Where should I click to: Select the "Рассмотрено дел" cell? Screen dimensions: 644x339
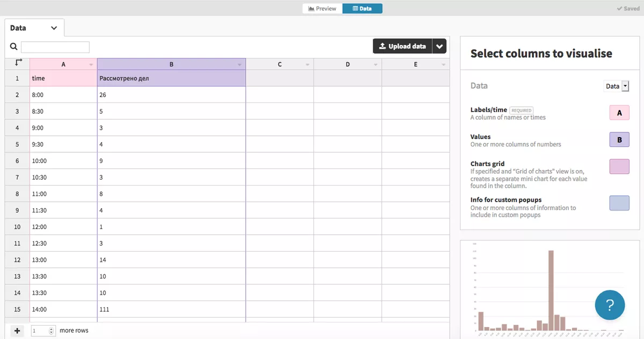[171, 78]
